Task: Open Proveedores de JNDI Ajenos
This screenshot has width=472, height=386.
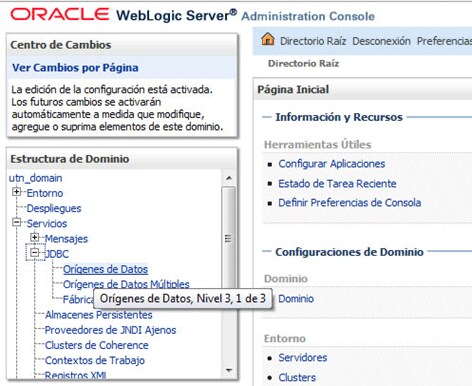Action: [110, 330]
